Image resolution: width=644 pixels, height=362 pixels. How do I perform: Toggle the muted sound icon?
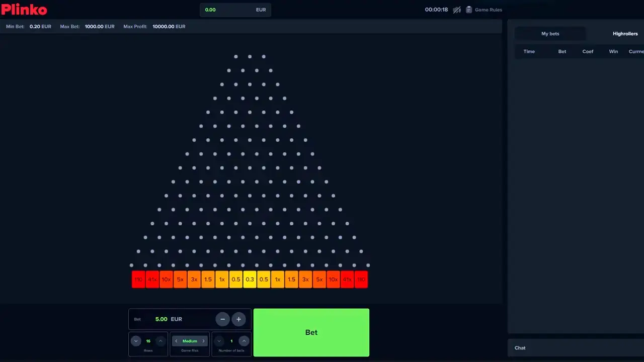click(x=457, y=10)
